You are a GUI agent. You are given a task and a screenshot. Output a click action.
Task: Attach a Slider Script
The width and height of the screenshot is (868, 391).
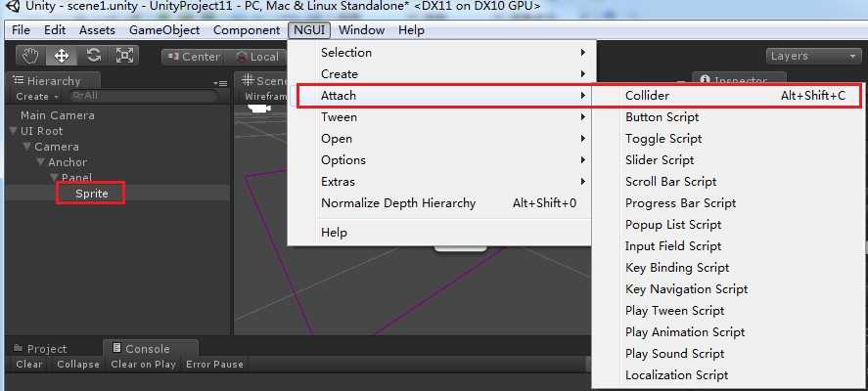(728, 160)
